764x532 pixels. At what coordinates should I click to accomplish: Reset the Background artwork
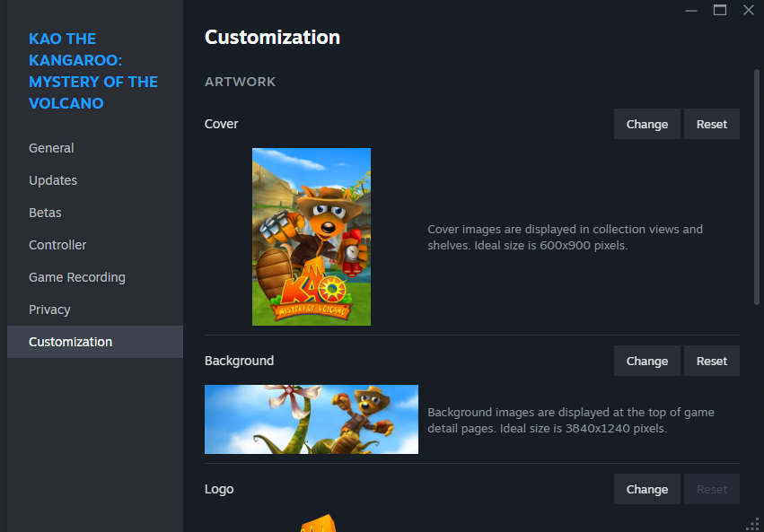tap(711, 361)
